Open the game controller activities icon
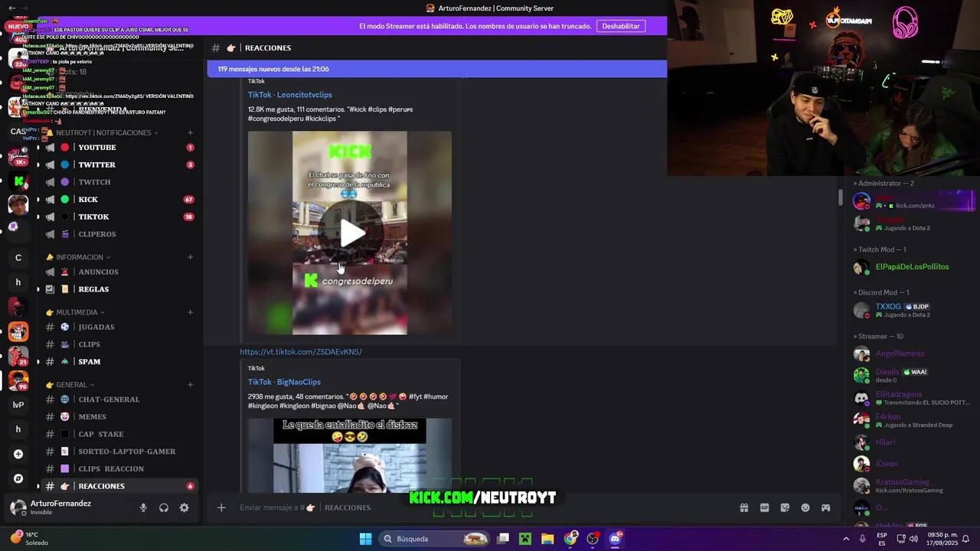The image size is (980, 551). pos(825,507)
